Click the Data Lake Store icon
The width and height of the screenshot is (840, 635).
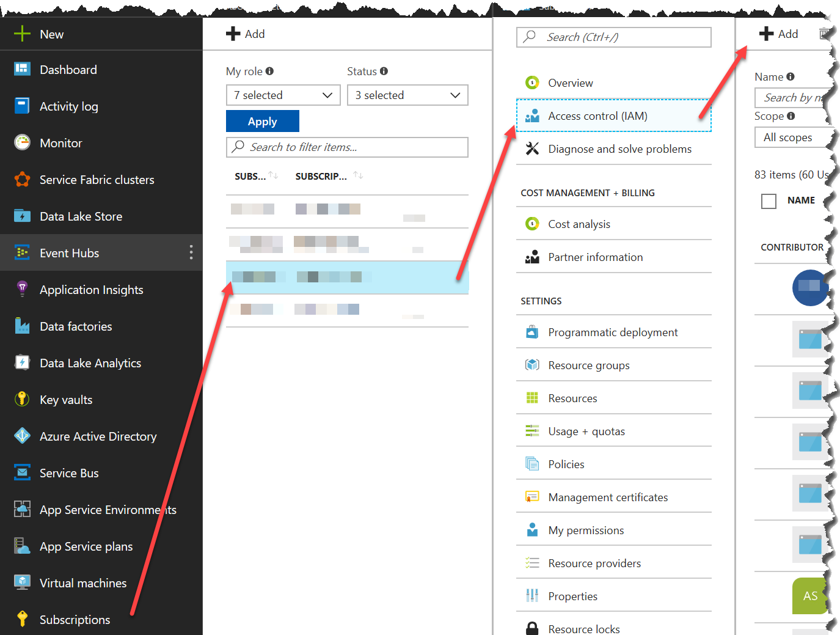[x=22, y=216]
